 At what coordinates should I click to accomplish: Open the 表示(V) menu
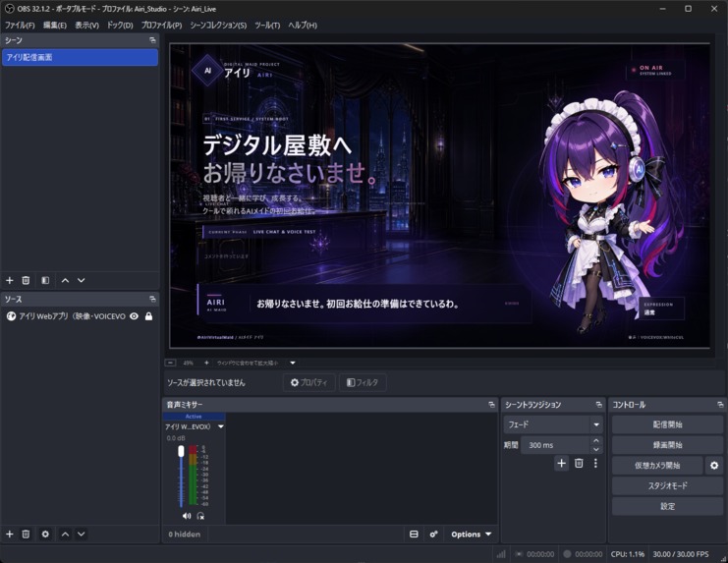tap(86, 26)
